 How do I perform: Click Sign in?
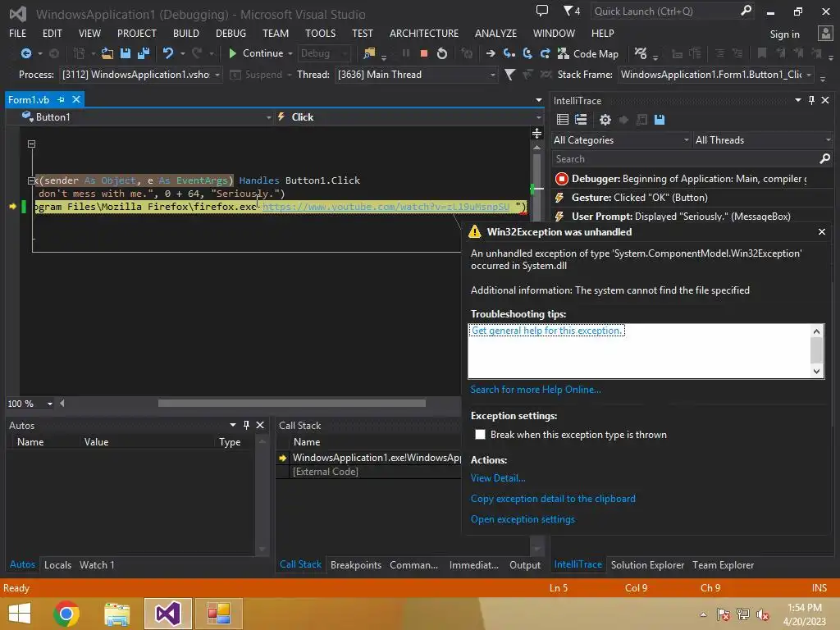coord(784,34)
